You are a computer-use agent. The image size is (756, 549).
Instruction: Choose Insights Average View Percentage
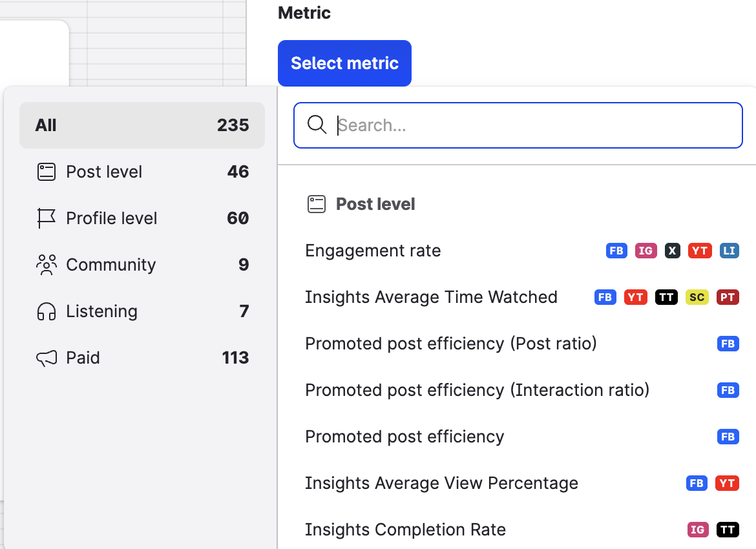441,483
